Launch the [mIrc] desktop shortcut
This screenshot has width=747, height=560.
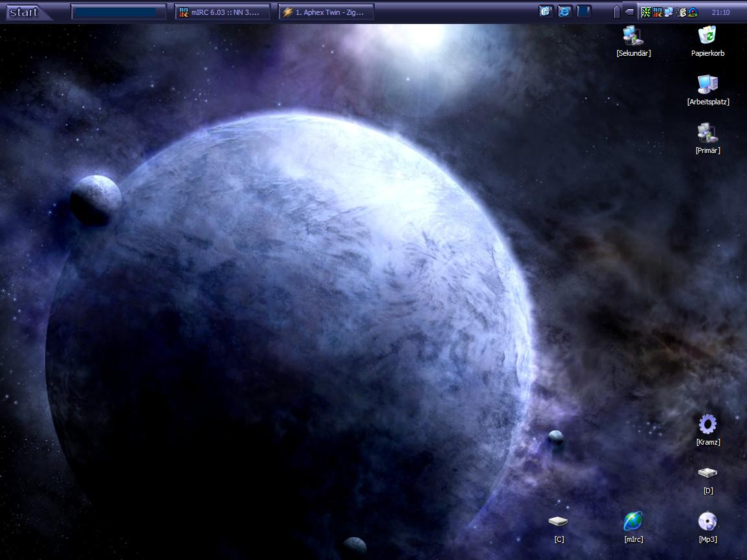click(633, 522)
